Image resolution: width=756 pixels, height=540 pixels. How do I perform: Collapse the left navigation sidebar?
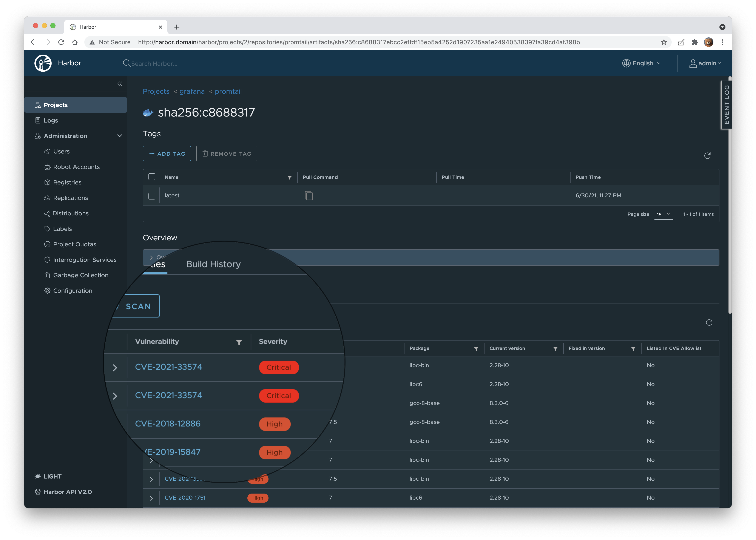pos(120,84)
